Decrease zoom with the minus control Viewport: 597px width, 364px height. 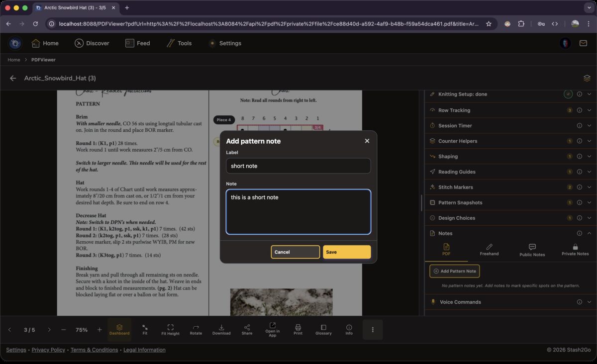[x=63, y=329]
